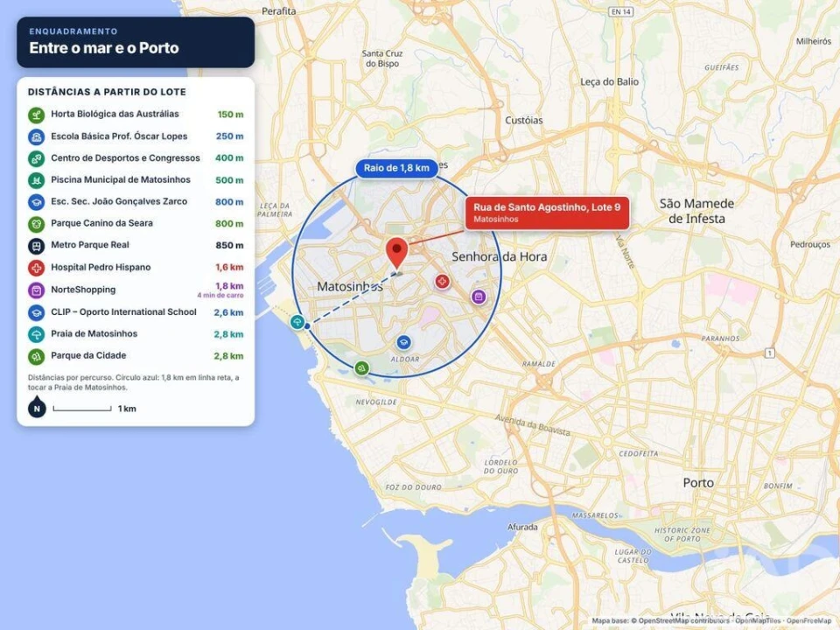
Task: Click the red hospital marker on the map
Action: point(442,281)
